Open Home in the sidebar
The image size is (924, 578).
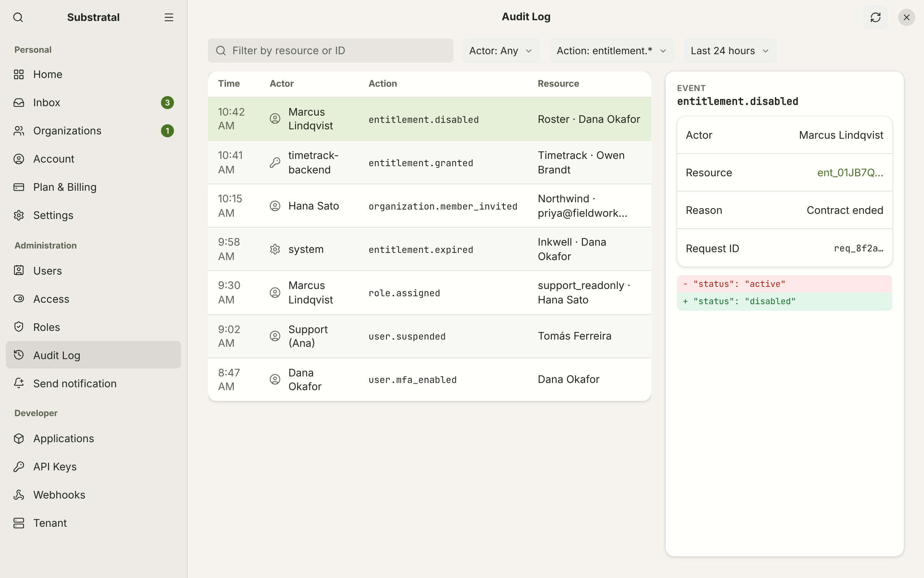[x=93, y=74]
